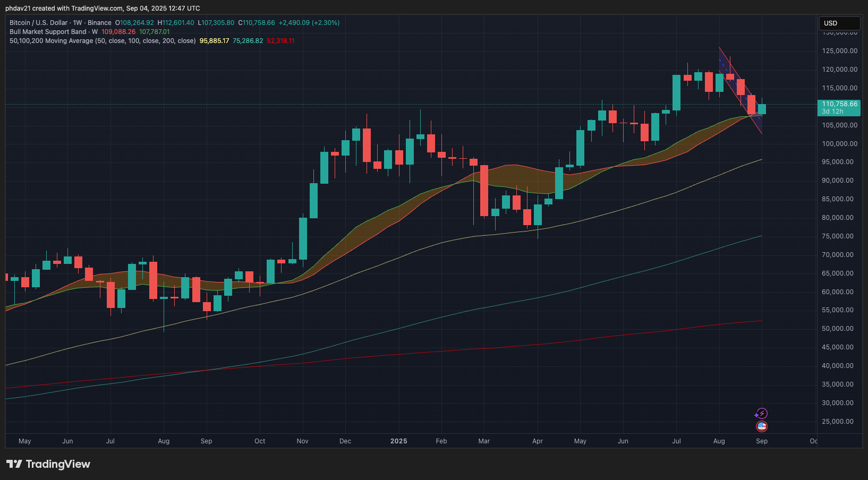Select the 50,100,200 Moving Average legend
Screen dimensions: 868x480
point(103,41)
